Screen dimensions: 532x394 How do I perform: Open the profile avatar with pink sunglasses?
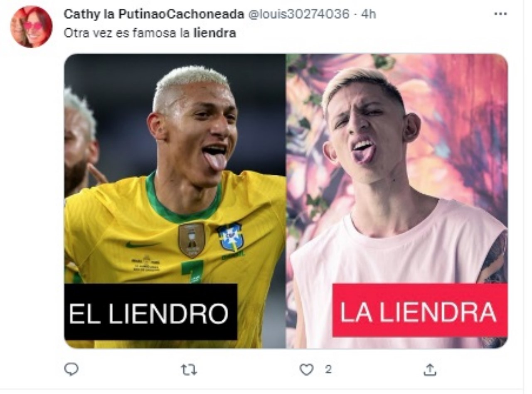point(31,27)
